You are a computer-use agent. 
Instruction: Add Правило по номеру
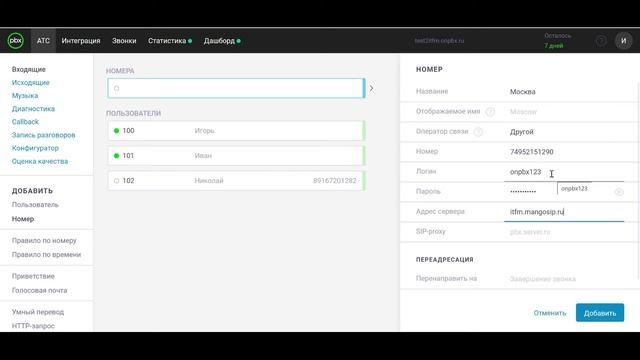(x=44, y=240)
